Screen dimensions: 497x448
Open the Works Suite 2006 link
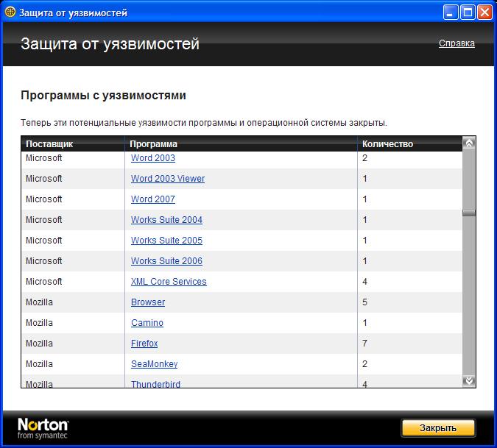(x=166, y=261)
